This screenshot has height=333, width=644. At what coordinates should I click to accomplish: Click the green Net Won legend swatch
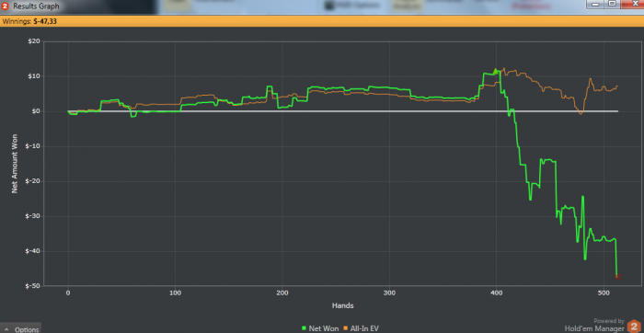304,328
